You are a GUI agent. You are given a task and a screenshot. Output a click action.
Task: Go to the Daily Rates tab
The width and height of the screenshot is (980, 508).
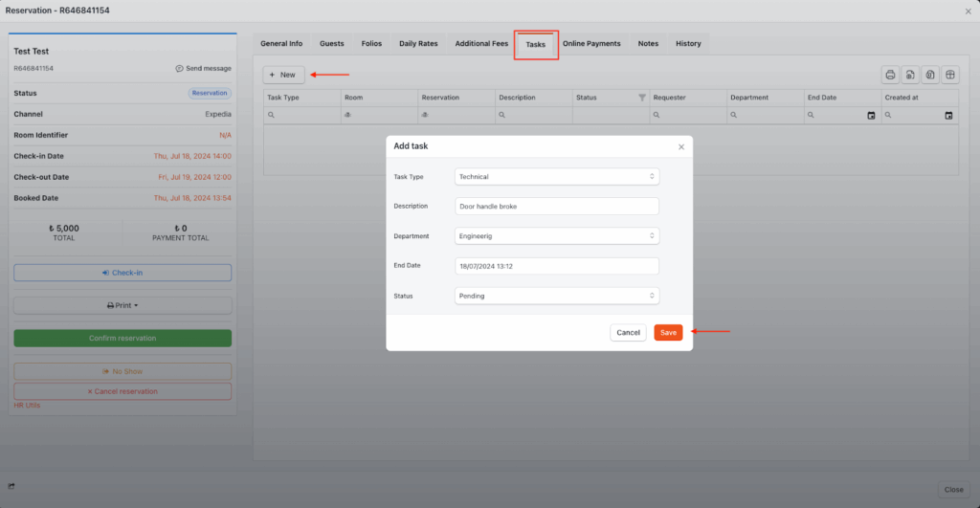418,44
